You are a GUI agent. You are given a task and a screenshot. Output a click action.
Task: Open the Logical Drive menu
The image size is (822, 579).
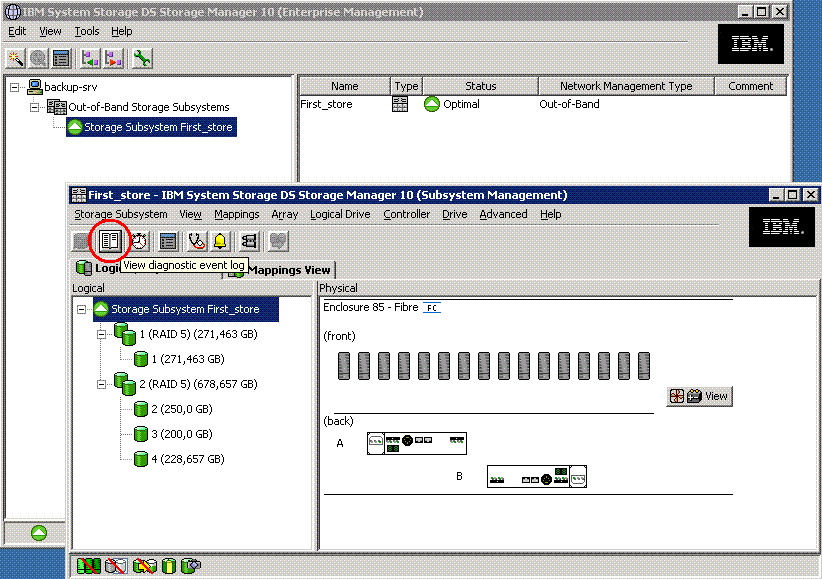pos(340,214)
